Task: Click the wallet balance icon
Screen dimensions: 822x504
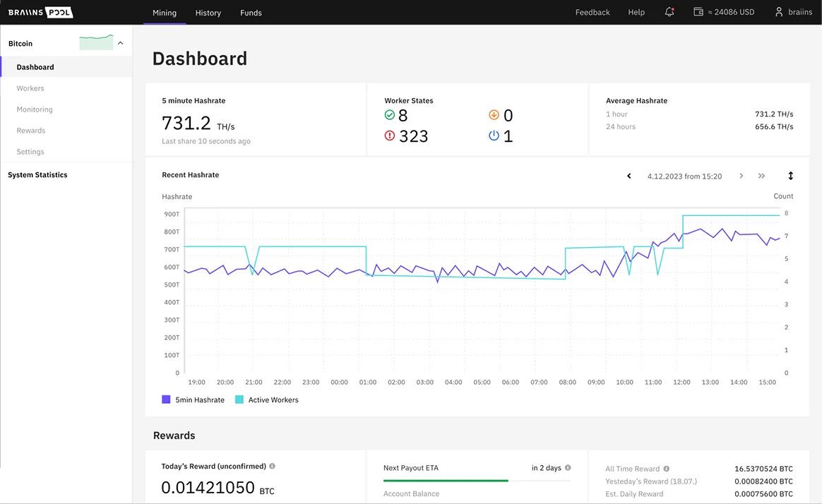Action: pyautogui.click(x=698, y=12)
